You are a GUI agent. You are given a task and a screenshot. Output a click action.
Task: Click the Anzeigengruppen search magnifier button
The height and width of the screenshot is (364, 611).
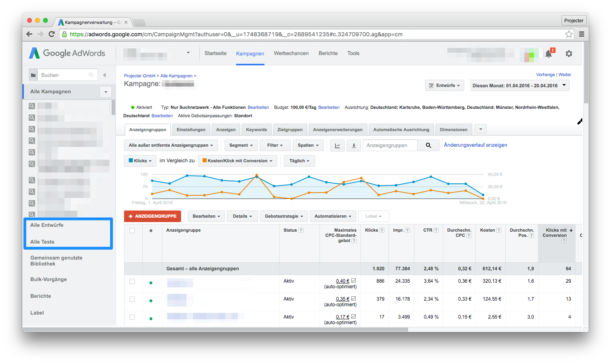[428, 146]
